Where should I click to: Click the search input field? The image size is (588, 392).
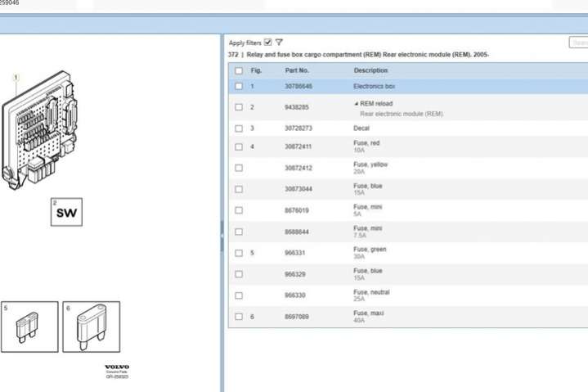tap(577, 43)
